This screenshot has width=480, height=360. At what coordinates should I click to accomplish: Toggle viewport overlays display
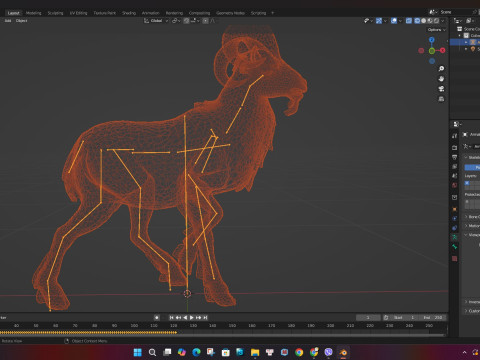point(394,21)
